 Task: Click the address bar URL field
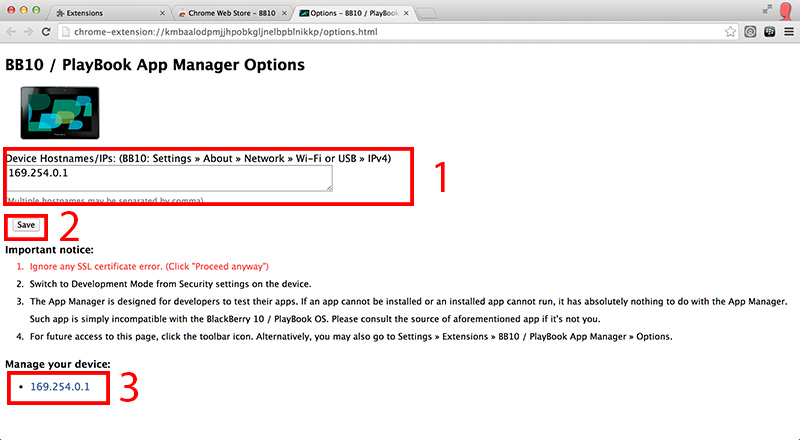pyautogui.click(x=398, y=32)
